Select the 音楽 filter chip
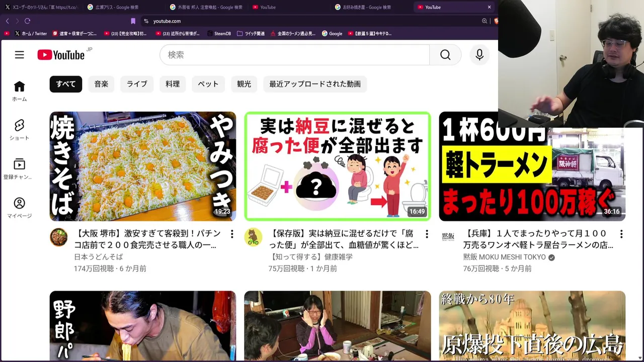 pos(101,84)
